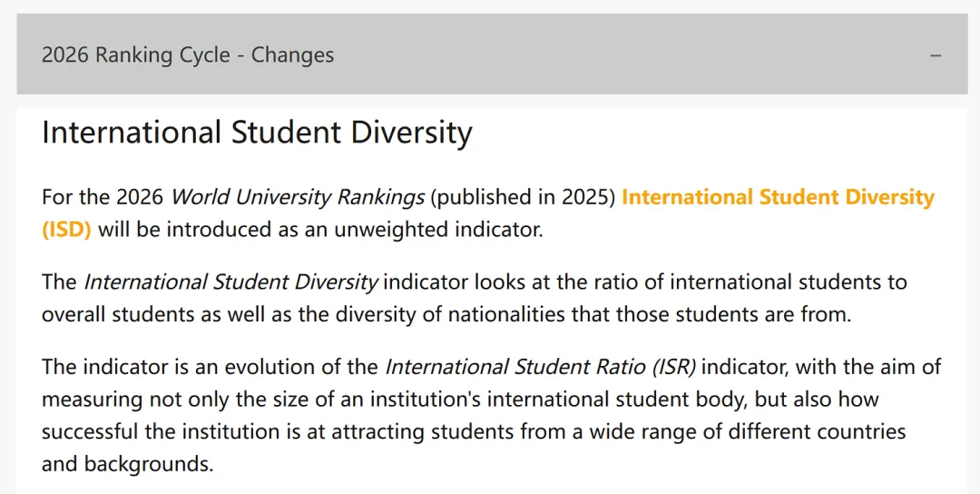
Task: Click the minus collapse icon in header
Action: coord(936,55)
